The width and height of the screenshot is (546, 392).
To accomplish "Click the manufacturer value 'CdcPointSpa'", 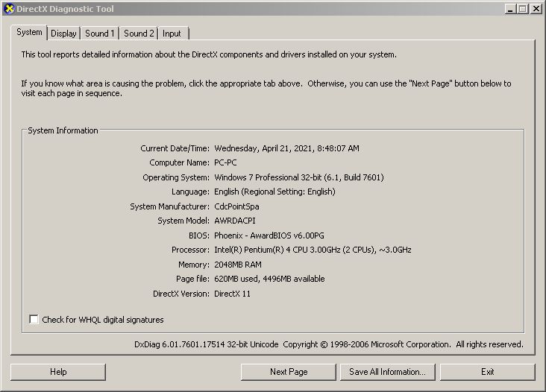I will click(x=236, y=206).
